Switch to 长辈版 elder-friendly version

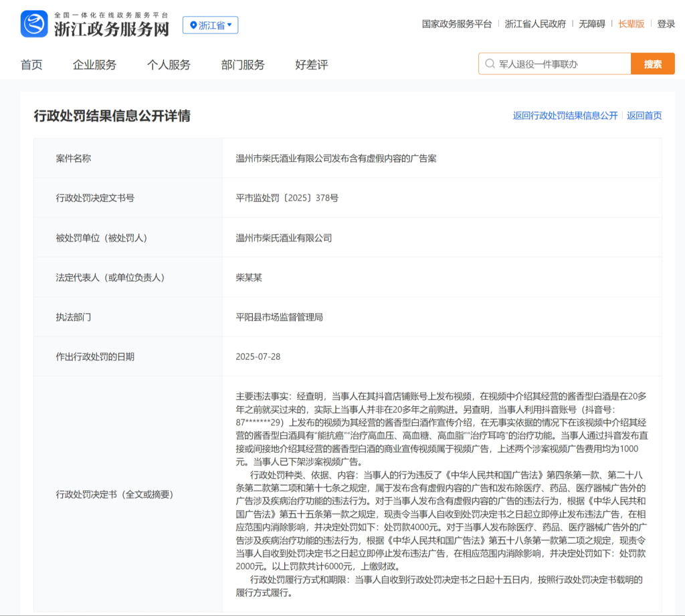[631, 23]
